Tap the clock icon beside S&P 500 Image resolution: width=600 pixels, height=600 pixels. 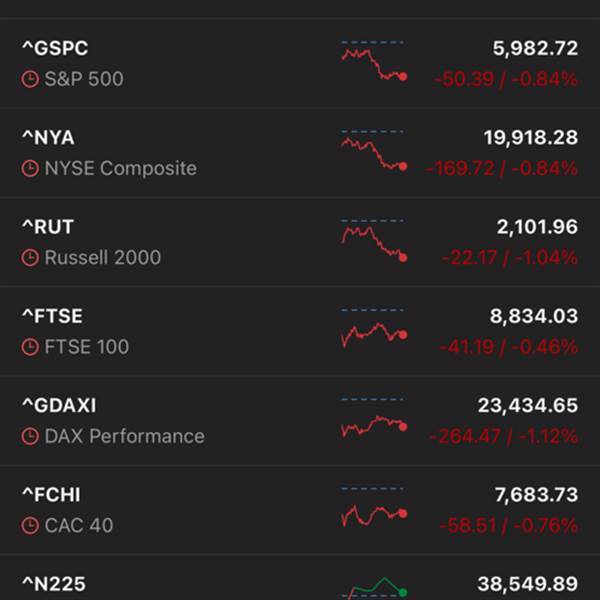point(30,79)
